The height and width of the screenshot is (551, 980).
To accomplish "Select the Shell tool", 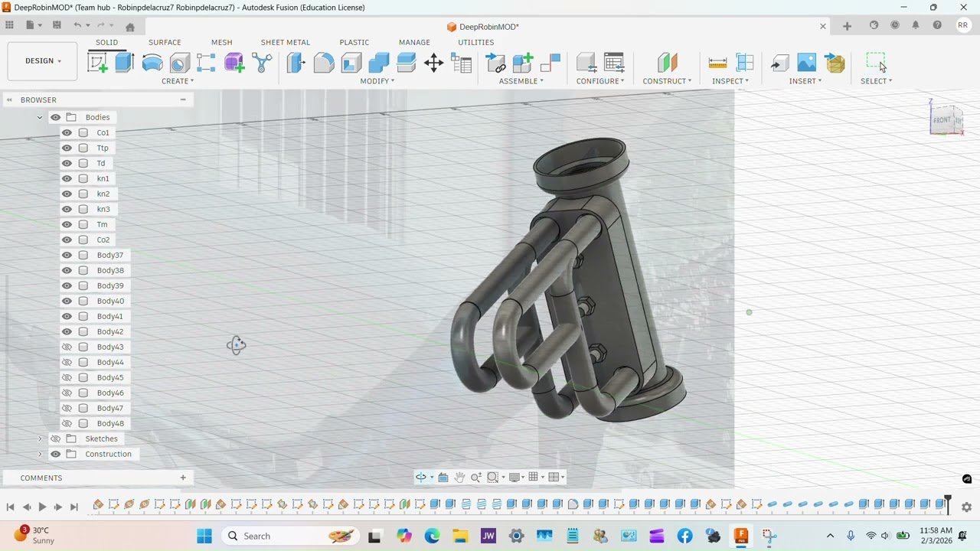I will (351, 63).
